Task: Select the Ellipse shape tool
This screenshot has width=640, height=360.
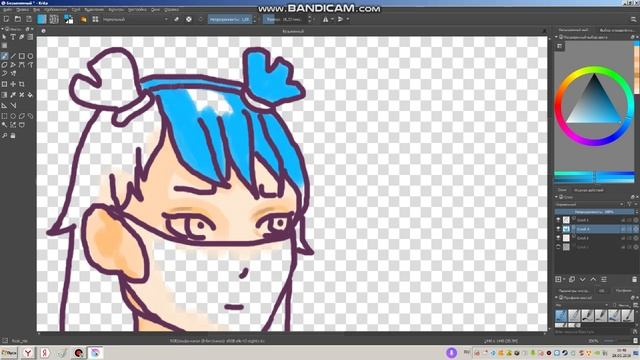Action: coord(30,56)
